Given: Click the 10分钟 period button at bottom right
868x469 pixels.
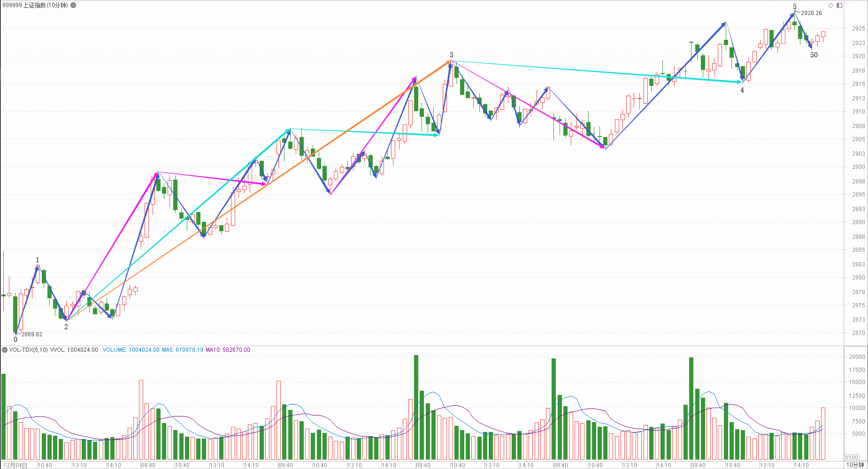Looking at the screenshot, I should tap(855, 465).
